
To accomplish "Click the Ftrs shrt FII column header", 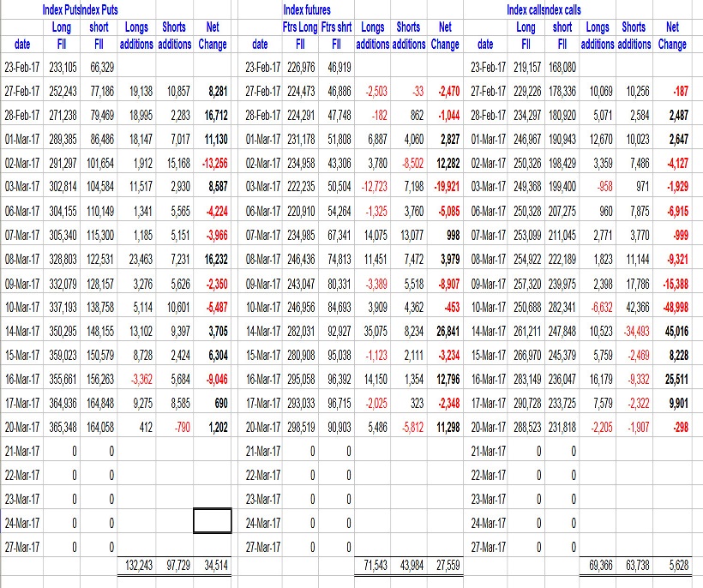I will tap(337, 36).
